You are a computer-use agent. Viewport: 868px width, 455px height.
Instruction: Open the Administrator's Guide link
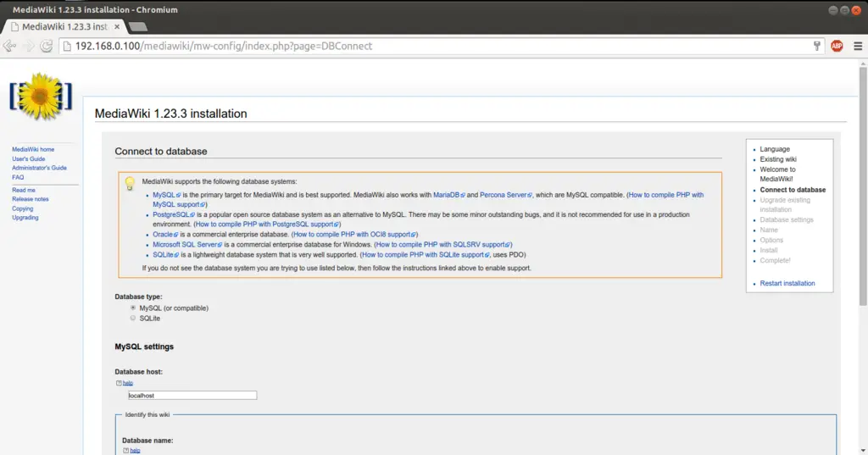[39, 168]
